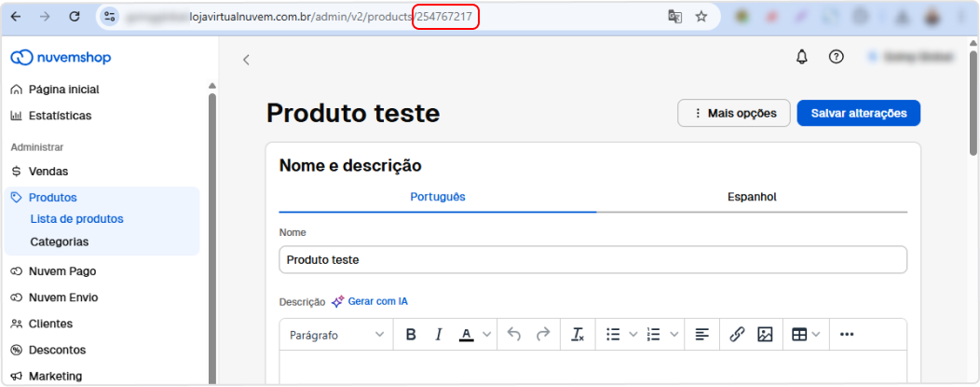Click the Nome input field
Image resolution: width=980 pixels, height=387 pixels.
coord(593,259)
